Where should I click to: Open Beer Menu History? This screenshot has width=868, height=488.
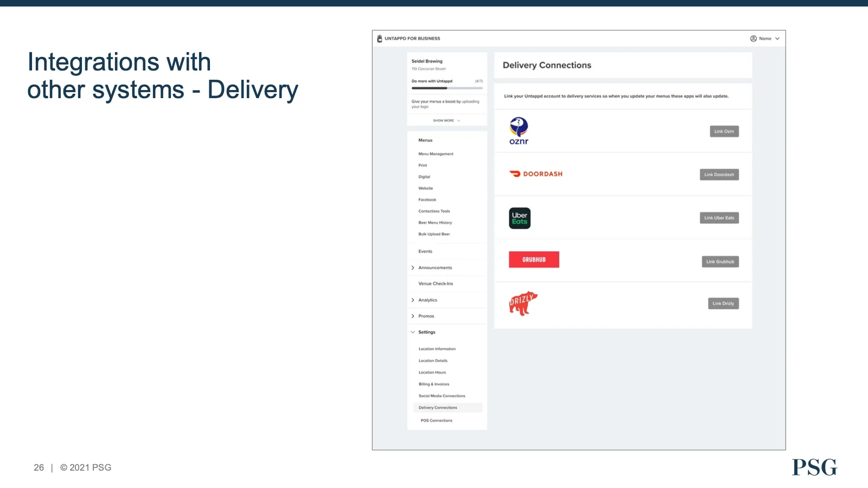435,222
